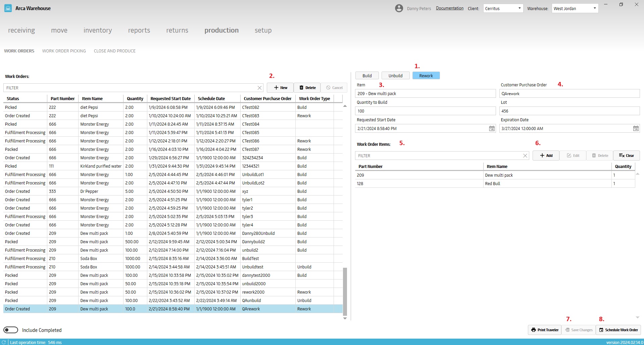Select the Unbuildtest work order row
This screenshot has width=644, height=345.
[173, 267]
